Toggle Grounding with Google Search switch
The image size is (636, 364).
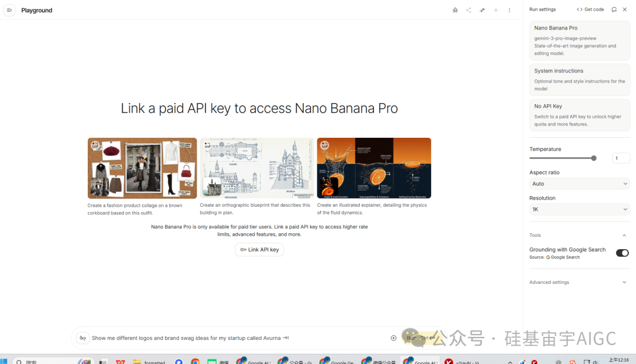point(622,253)
